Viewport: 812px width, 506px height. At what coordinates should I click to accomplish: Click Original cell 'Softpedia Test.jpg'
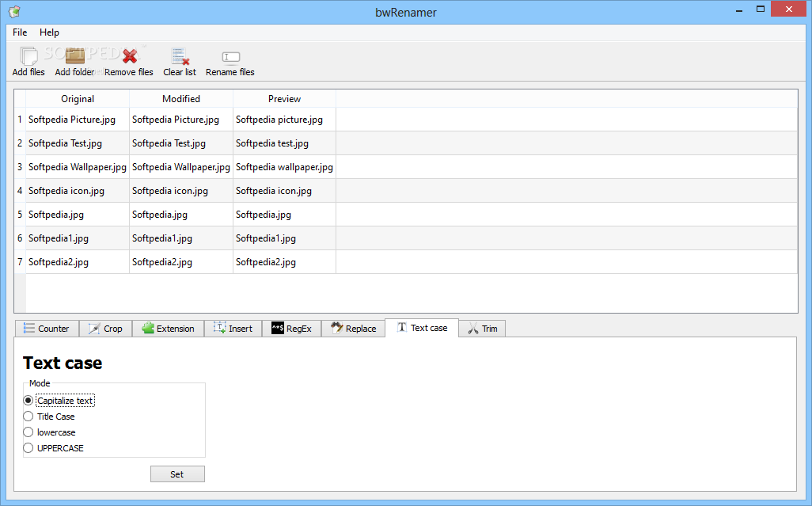pos(78,143)
